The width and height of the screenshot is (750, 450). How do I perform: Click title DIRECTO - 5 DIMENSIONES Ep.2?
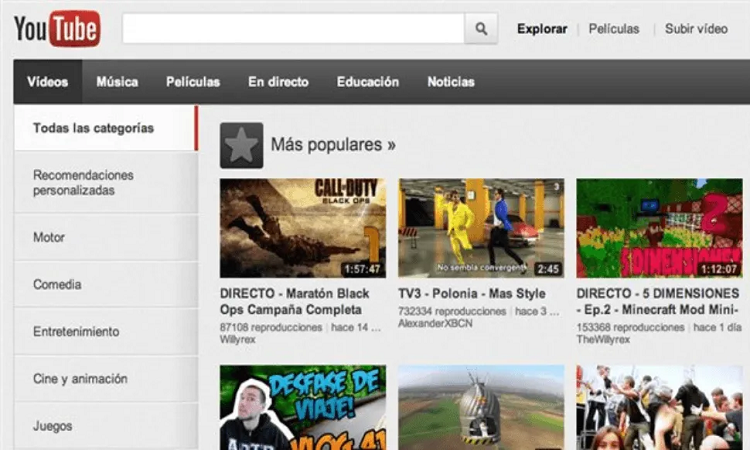(658, 301)
